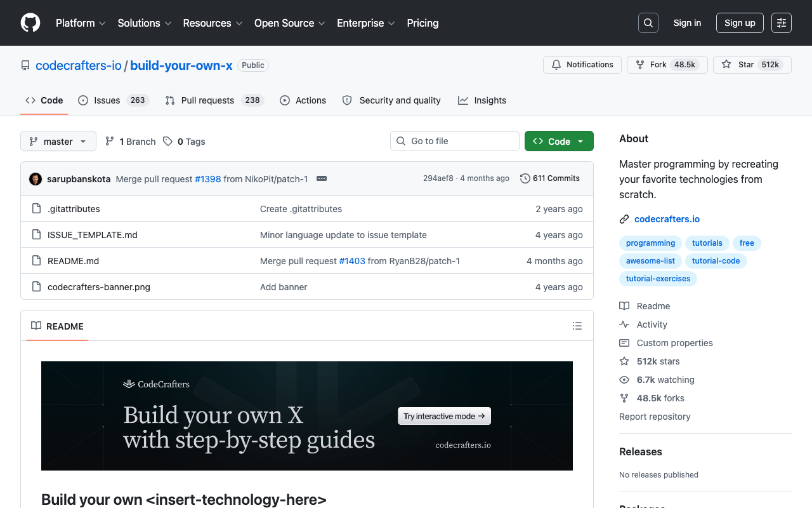Image resolution: width=812 pixels, height=508 pixels.
Task: Click the fork icon next to 48.5k forks
Action: click(624, 398)
